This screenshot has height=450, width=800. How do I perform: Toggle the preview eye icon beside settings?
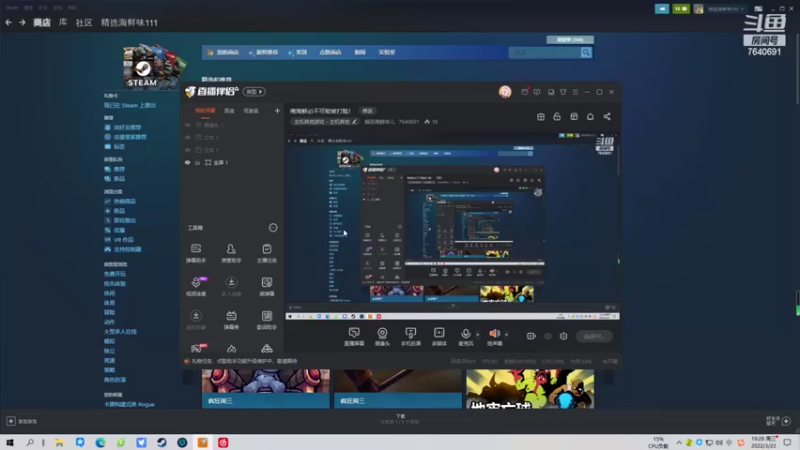coord(547,336)
